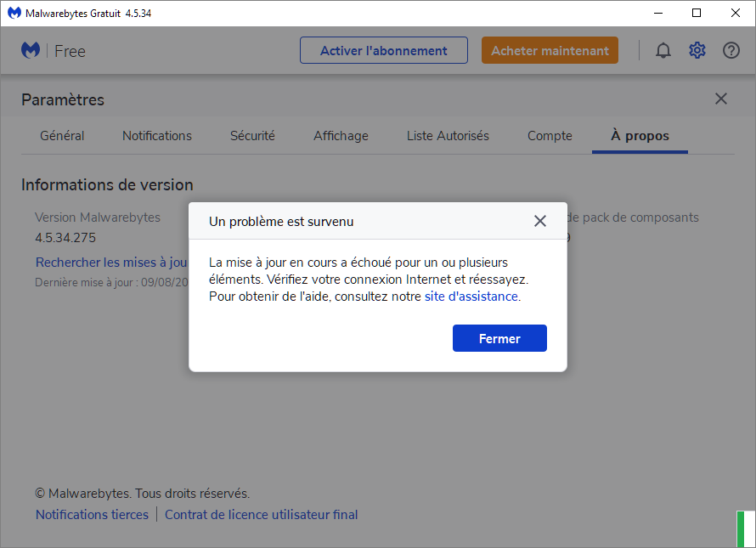The height and width of the screenshot is (548, 756).
Task: Click the Un problème est survenu title
Action: [x=281, y=222]
